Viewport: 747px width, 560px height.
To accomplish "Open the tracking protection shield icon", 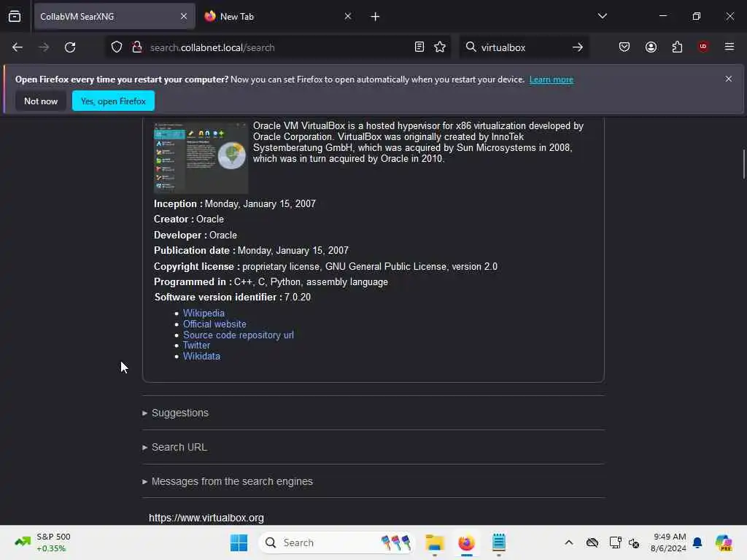I will coord(117,47).
